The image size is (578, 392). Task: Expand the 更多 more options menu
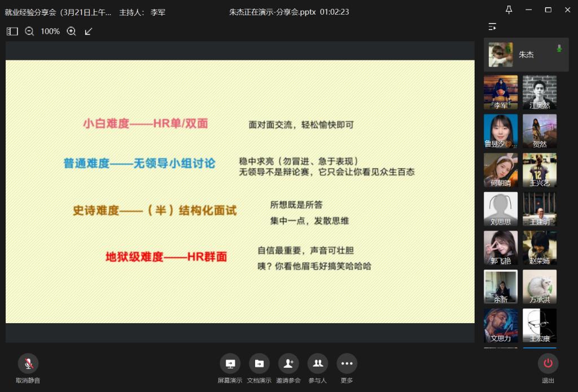coord(347,364)
